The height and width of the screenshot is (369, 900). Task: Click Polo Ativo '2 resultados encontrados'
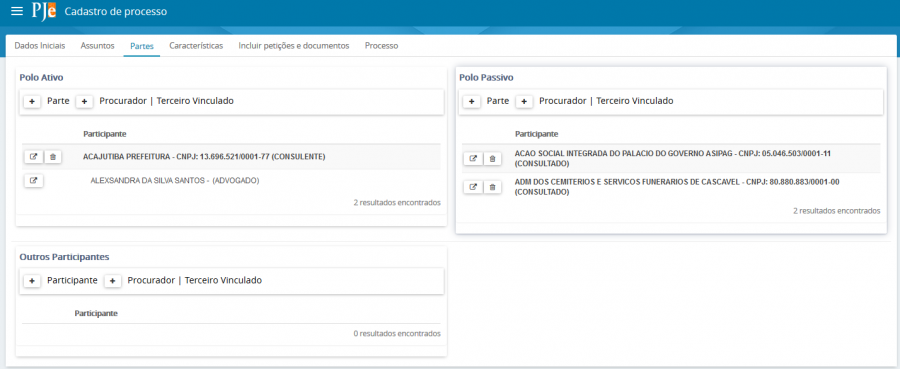coord(397,202)
